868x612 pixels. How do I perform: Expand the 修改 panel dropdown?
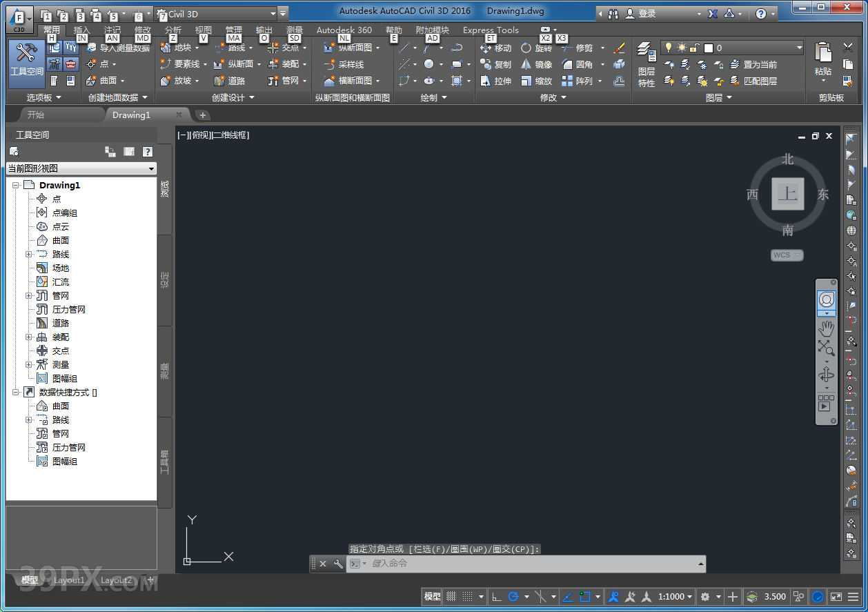553,97
